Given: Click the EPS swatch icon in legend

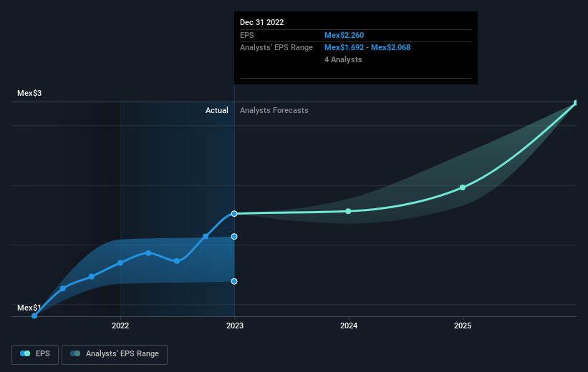Looking at the screenshot, I should [x=25, y=353].
